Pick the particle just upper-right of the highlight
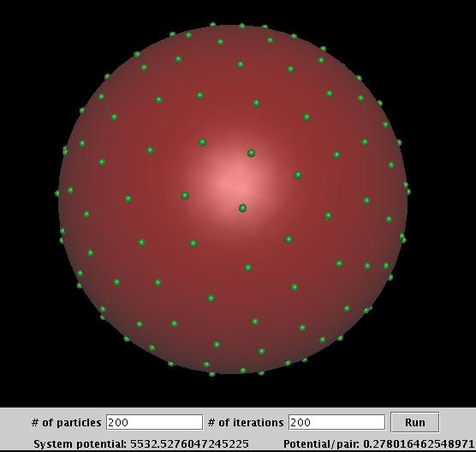 coord(251,153)
